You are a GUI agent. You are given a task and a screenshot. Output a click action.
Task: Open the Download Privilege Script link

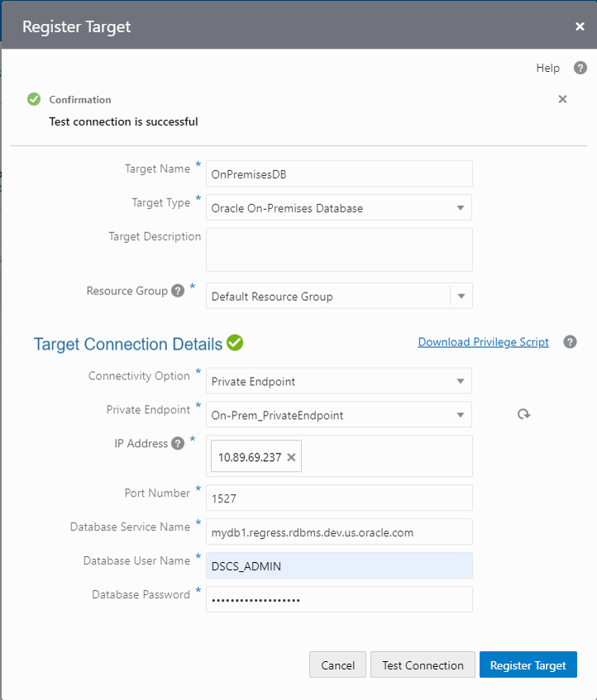pyautogui.click(x=483, y=342)
